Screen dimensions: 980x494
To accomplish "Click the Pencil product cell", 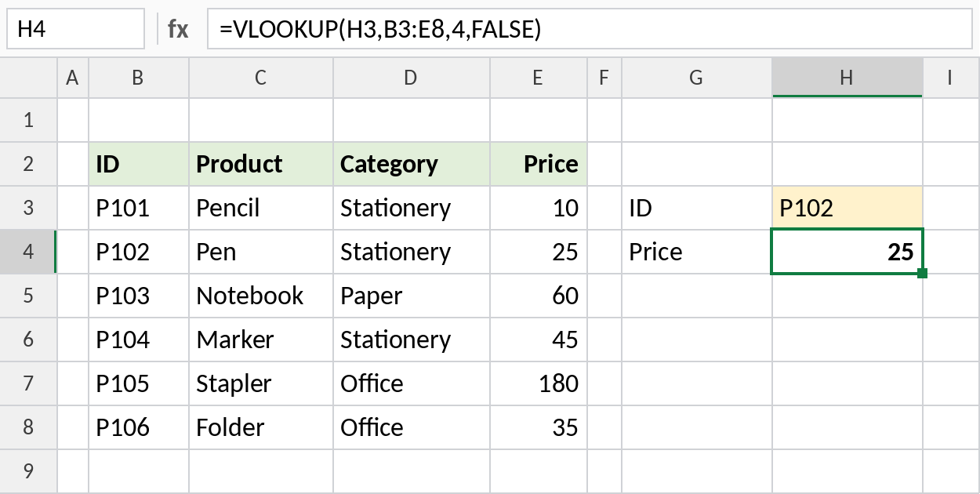I will pyautogui.click(x=261, y=208).
